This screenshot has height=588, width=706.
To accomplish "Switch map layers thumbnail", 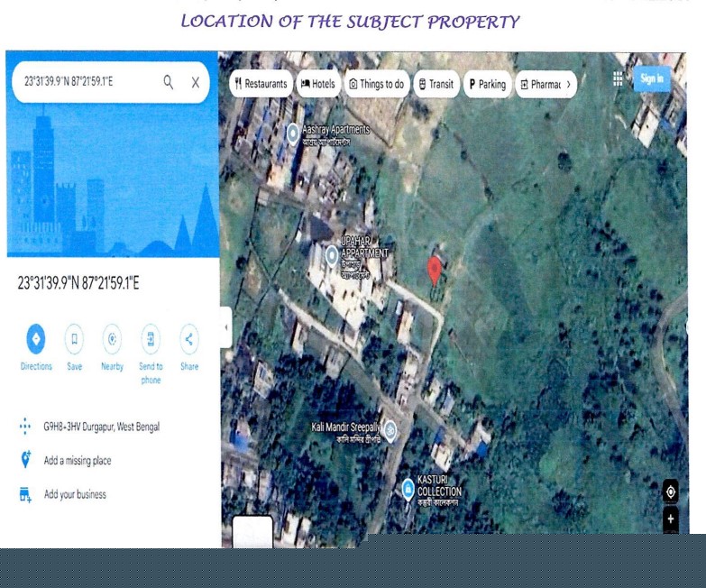I will pos(252,531).
